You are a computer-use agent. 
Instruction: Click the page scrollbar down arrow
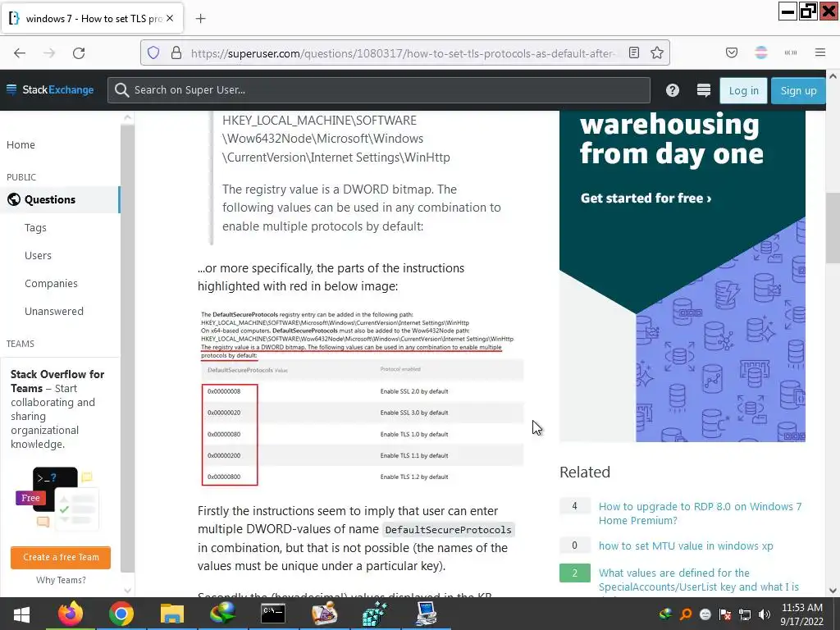pos(833,591)
